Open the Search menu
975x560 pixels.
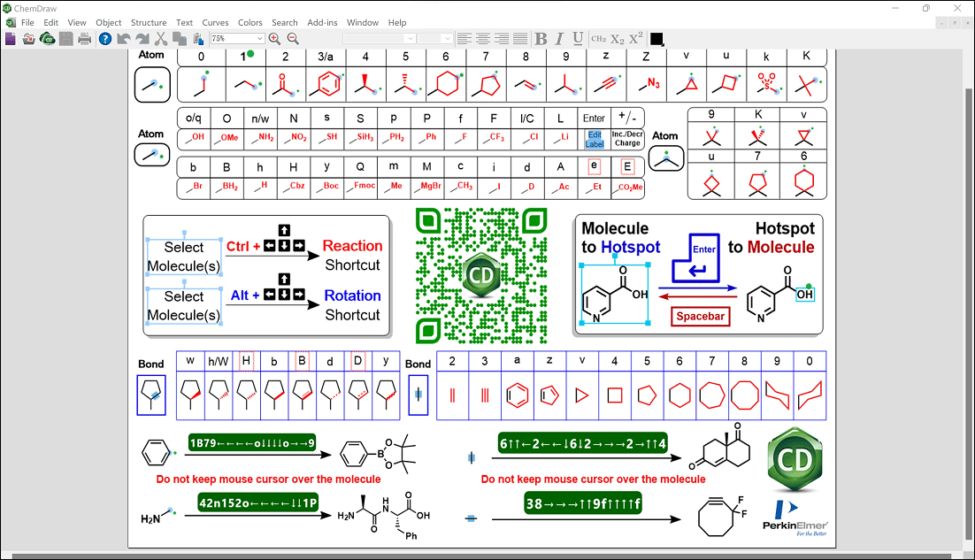point(285,22)
